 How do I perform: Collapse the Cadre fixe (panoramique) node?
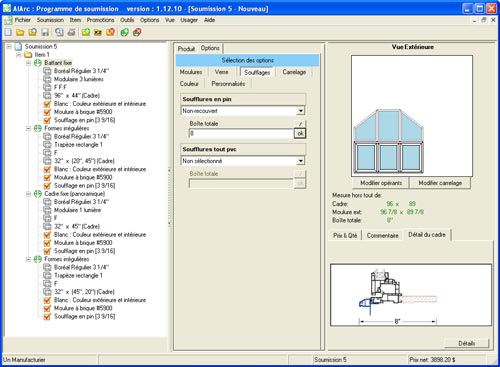point(29,194)
